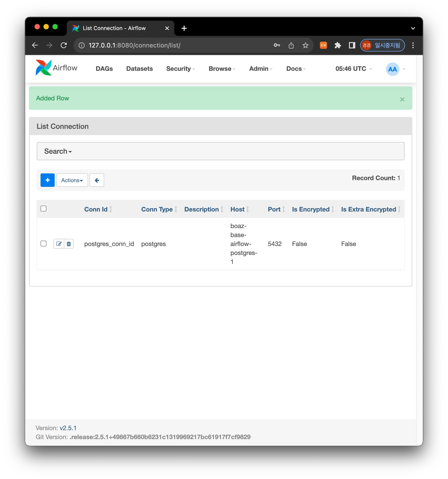Click the browser address bar URL
Screen dimensions: 448x479
pos(134,45)
